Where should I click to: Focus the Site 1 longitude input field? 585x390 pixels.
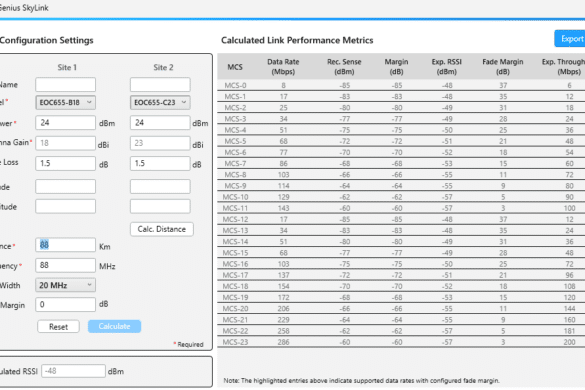(x=65, y=206)
